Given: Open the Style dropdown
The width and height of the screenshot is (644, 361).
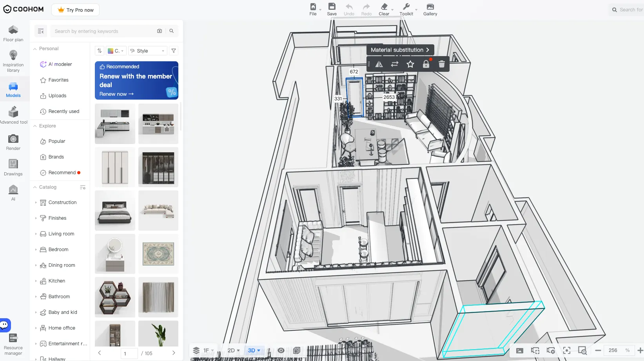Looking at the screenshot, I should (x=148, y=51).
